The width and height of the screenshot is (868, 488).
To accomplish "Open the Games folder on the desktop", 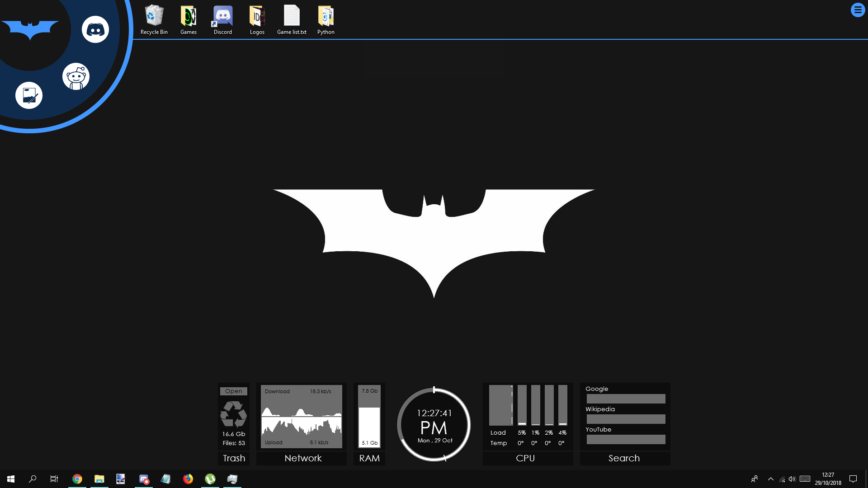I will (188, 16).
